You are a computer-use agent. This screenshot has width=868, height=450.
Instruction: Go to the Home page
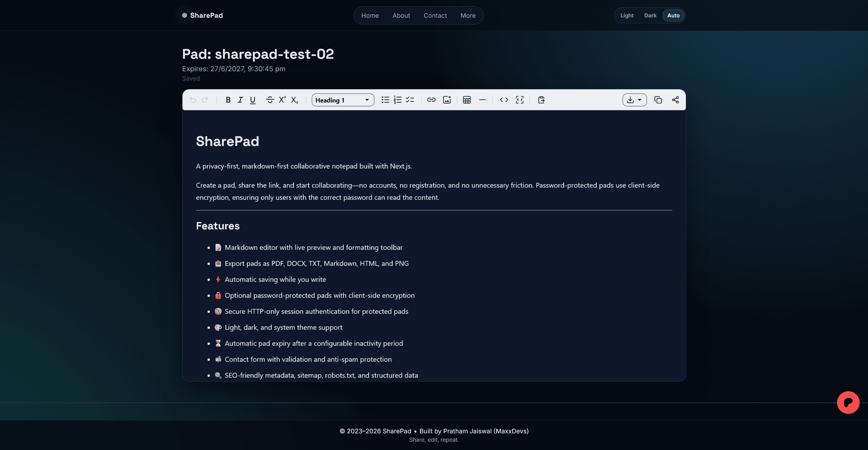click(x=370, y=16)
